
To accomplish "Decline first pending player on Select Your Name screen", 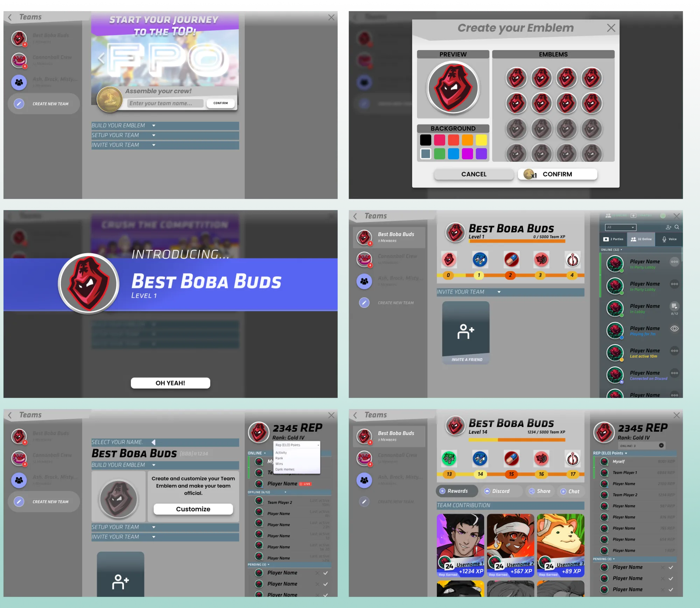I will point(317,573).
